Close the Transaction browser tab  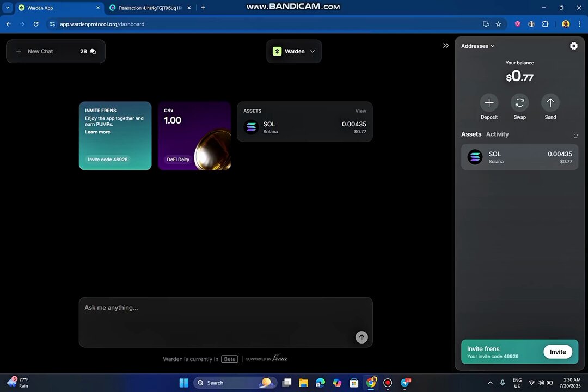(189, 8)
